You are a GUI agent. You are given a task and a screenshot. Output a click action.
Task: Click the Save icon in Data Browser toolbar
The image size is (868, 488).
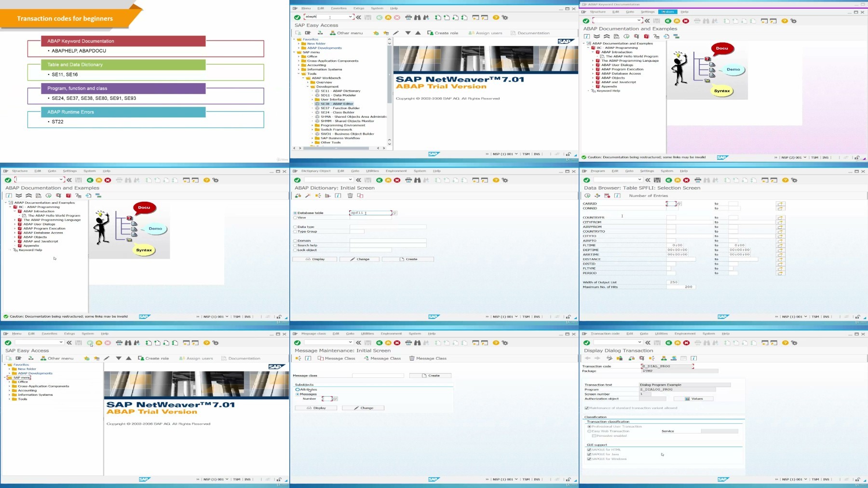pos(657,180)
